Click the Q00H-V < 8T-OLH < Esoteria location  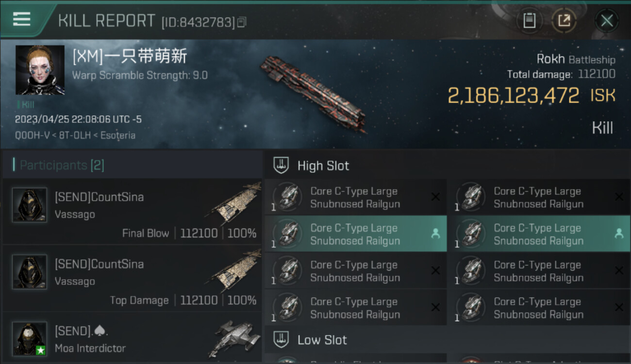tap(75, 135)
